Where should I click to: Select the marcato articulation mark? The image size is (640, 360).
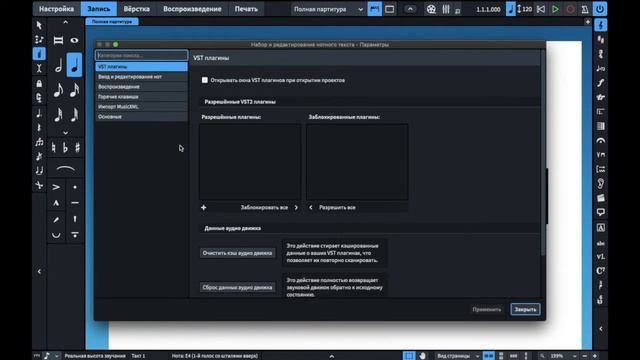[56, 203]
